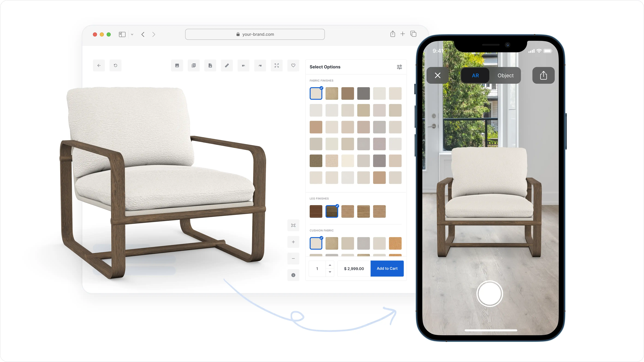Open the options filter sliders icon
Viewport: 644px width, 362px height.
coord(400,67)
